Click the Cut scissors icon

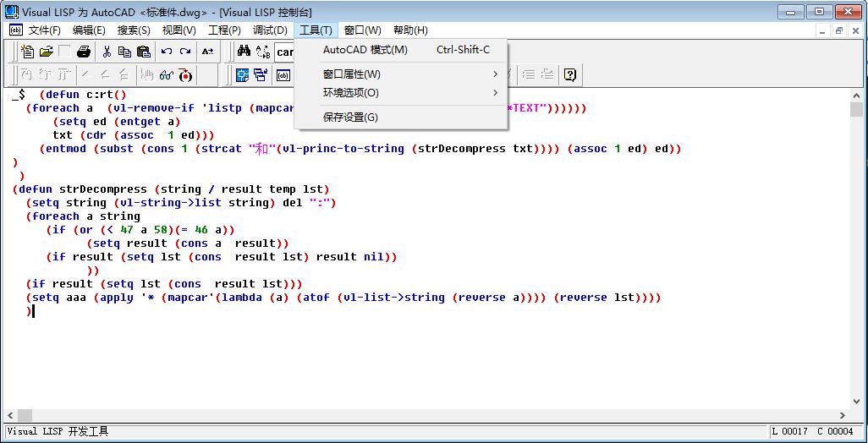pyautogui.click(x=107, y=52)
